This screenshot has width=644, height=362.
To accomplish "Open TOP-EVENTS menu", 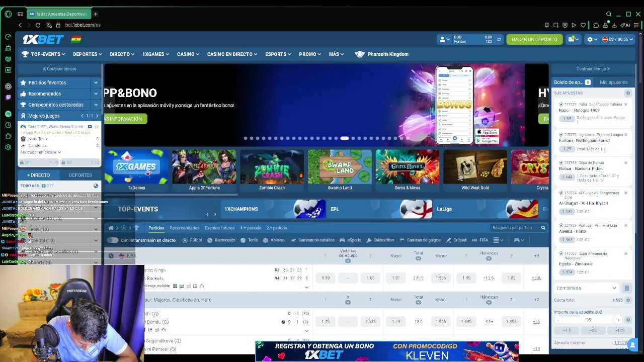I will click(x=43, y=54).
